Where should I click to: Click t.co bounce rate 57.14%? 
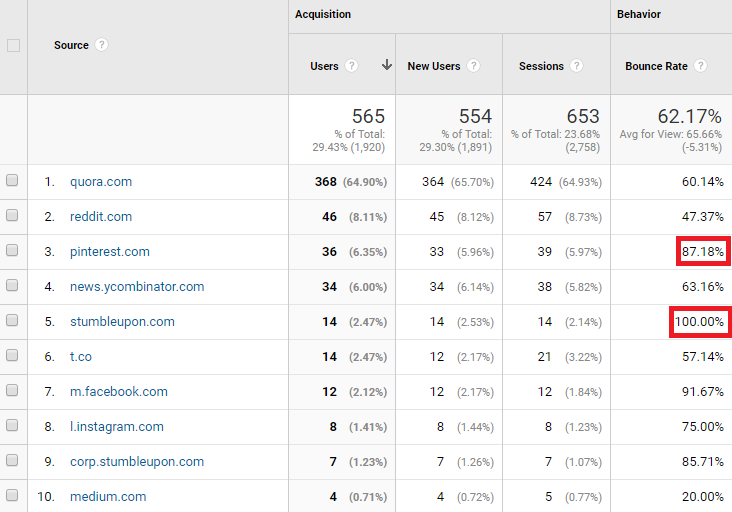(703, 357)
